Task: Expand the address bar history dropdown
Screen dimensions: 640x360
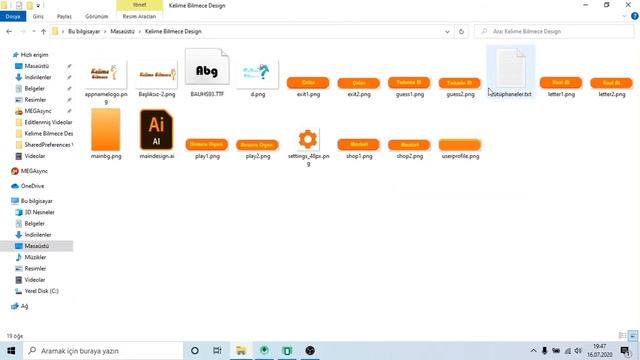Action: (447, 31)
